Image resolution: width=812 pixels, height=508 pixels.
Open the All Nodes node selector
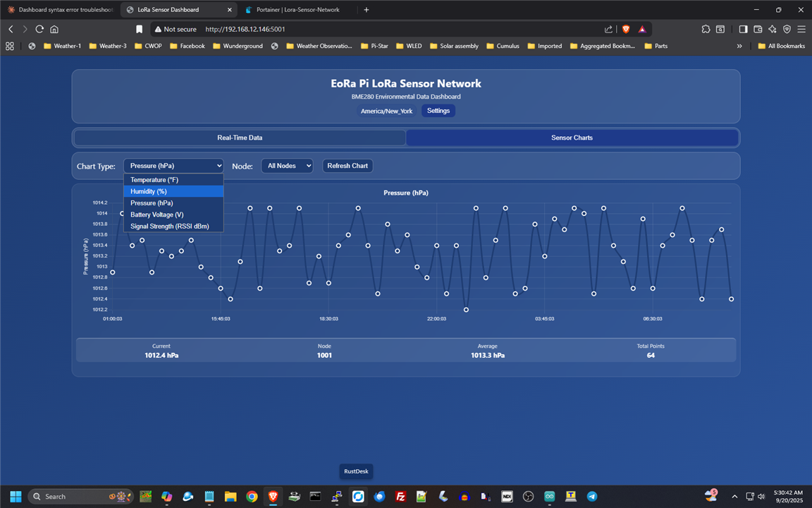pyautogui.click(x=287, y=166)
